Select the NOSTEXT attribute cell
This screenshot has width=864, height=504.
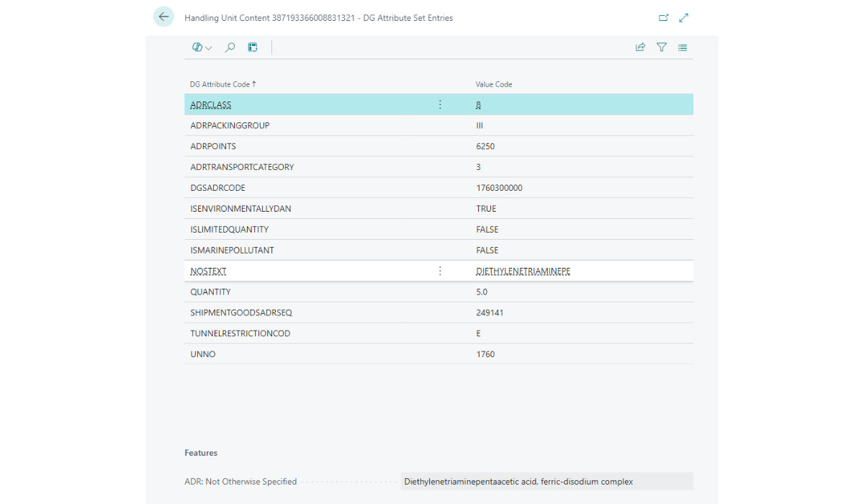[x=209, y=271]
